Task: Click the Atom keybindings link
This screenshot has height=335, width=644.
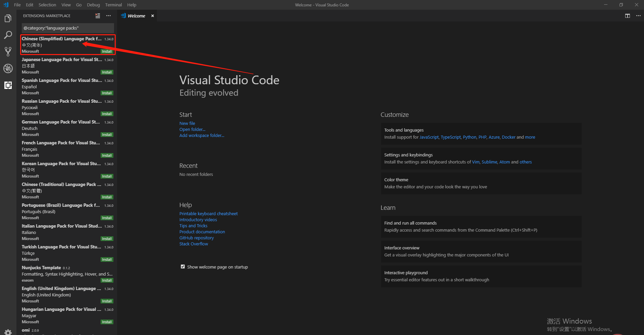Action: coord(504,162)
